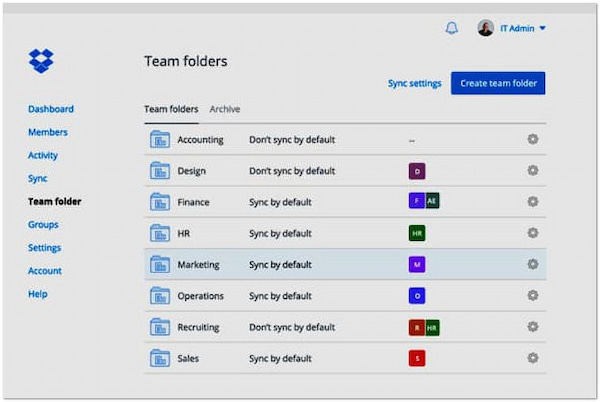Click the AE member badge in Finance row
Viewport: 600px width, 402px height.
(432, 201)
